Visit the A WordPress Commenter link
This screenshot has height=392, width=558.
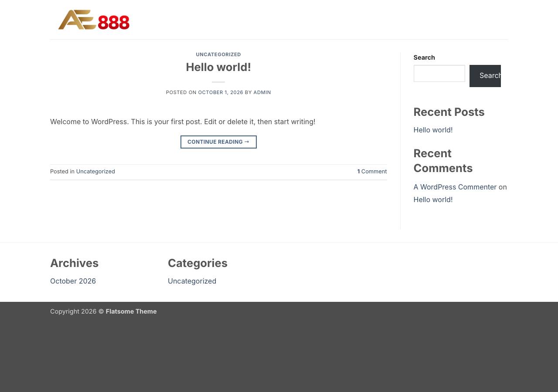(455, 187)
